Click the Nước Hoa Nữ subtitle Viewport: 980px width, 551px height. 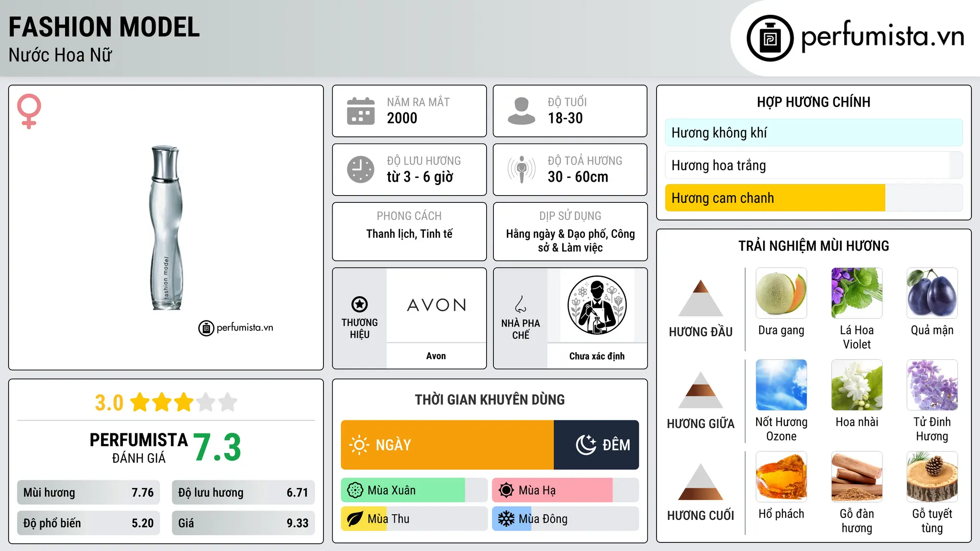pos(60,55)
